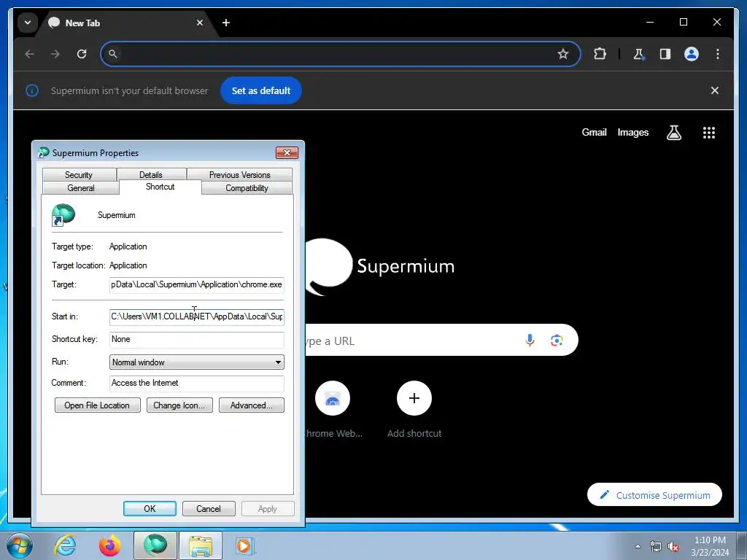Open the toolbar Experiments flask icon

tap(639, 54)
